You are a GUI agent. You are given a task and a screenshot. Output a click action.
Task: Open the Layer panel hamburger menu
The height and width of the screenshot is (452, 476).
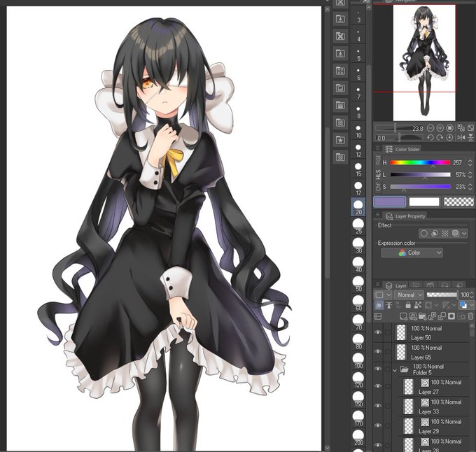coord(377,285)
